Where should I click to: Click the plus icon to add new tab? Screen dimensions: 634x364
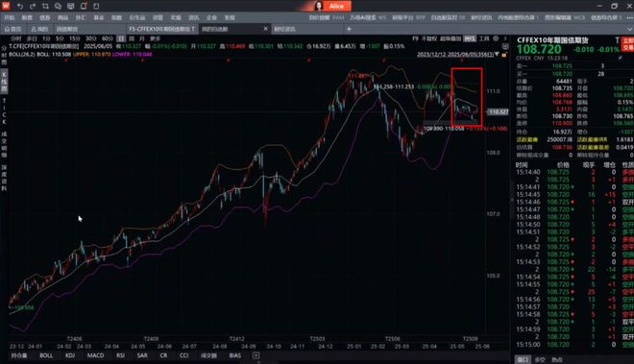(x=349, y=29)
